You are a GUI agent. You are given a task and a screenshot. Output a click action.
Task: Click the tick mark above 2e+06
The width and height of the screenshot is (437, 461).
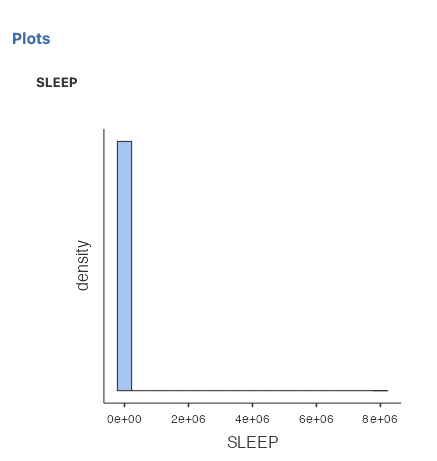[188, 405]
